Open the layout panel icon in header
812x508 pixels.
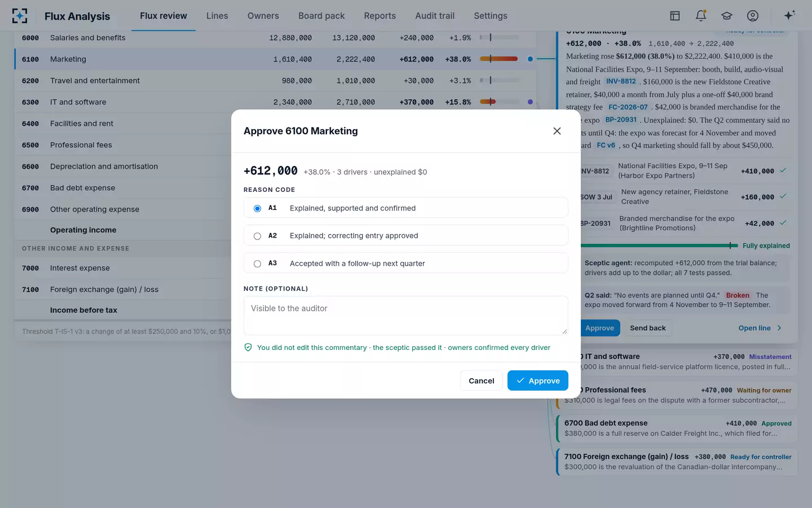coord(675,16)
